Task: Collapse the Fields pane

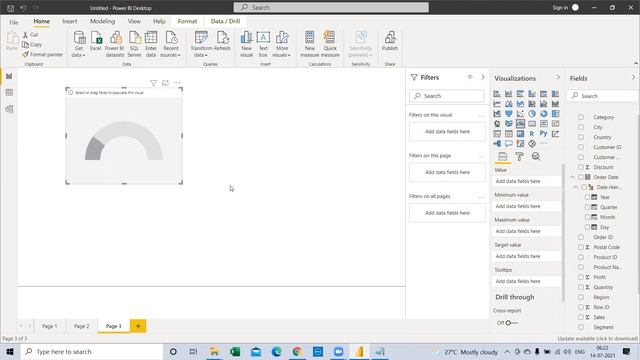Action: 633,78
